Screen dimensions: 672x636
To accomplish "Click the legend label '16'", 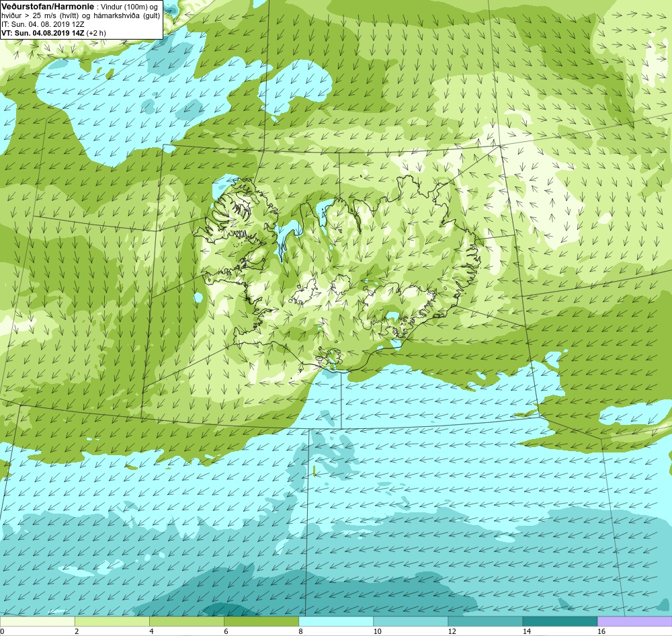I will (601, 631).
